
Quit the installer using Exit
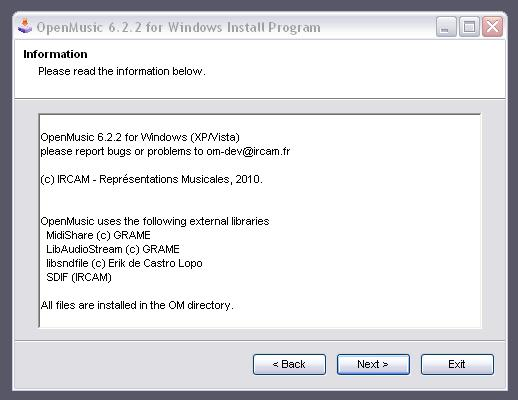457,364
